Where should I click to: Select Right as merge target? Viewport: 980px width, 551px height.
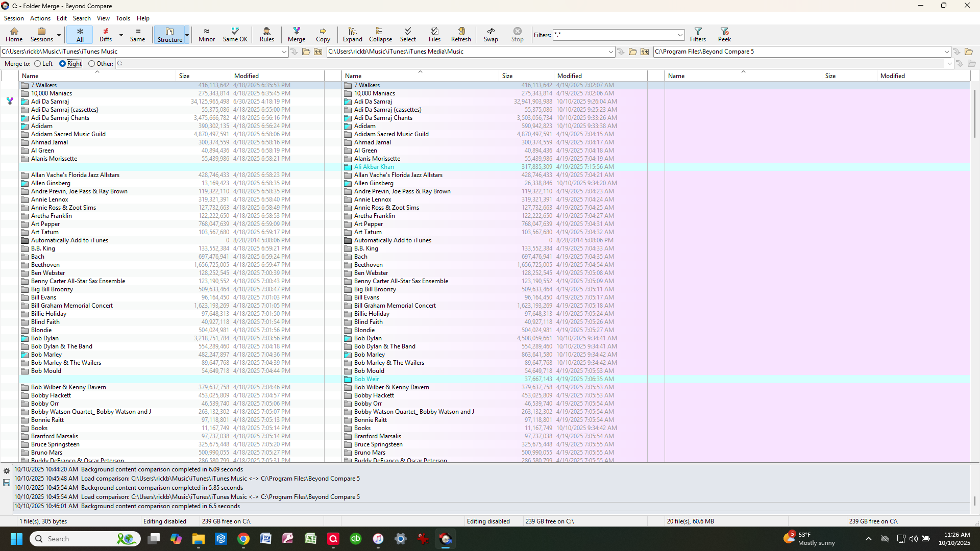tap(63, 64)
